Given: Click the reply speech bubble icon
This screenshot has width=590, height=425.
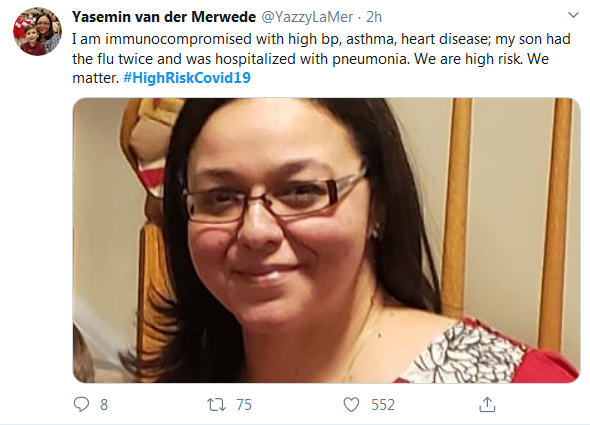Looking at the screenshot, I should point(81,405).
